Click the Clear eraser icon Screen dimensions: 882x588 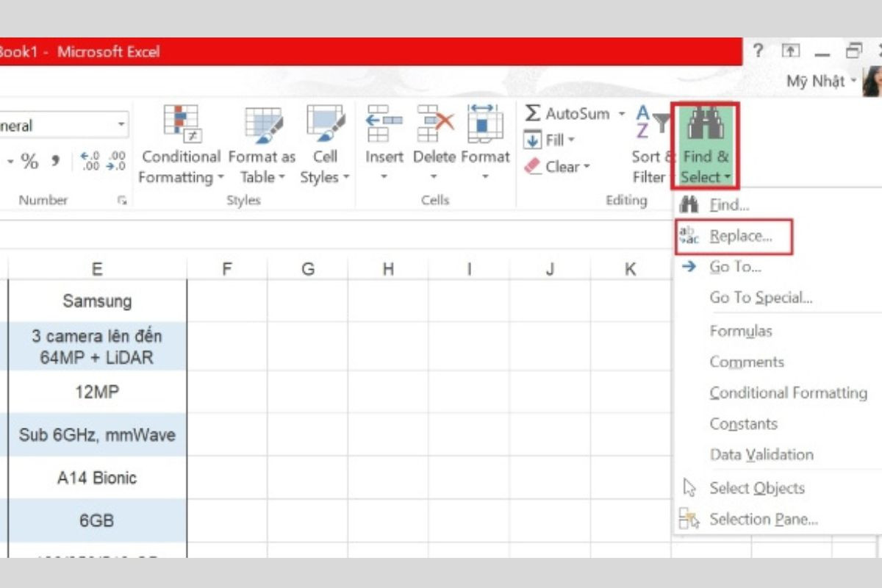point(532,166)
